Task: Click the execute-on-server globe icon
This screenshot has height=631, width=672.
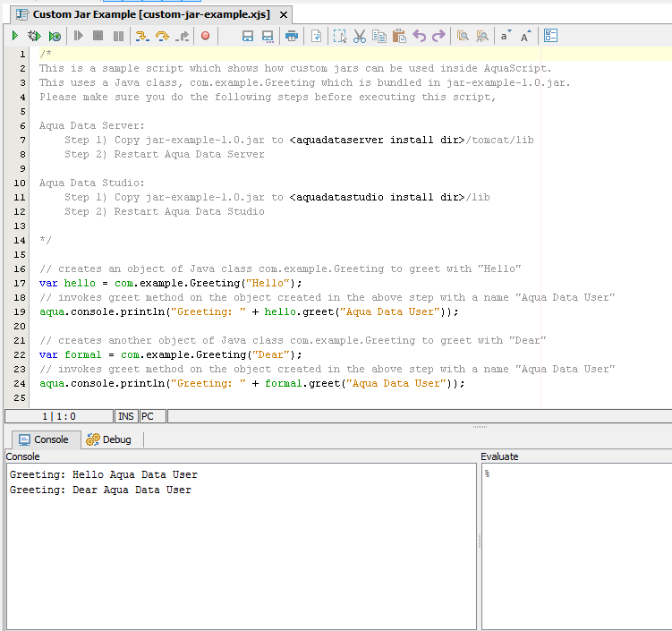Action: (x=55, y=36)
